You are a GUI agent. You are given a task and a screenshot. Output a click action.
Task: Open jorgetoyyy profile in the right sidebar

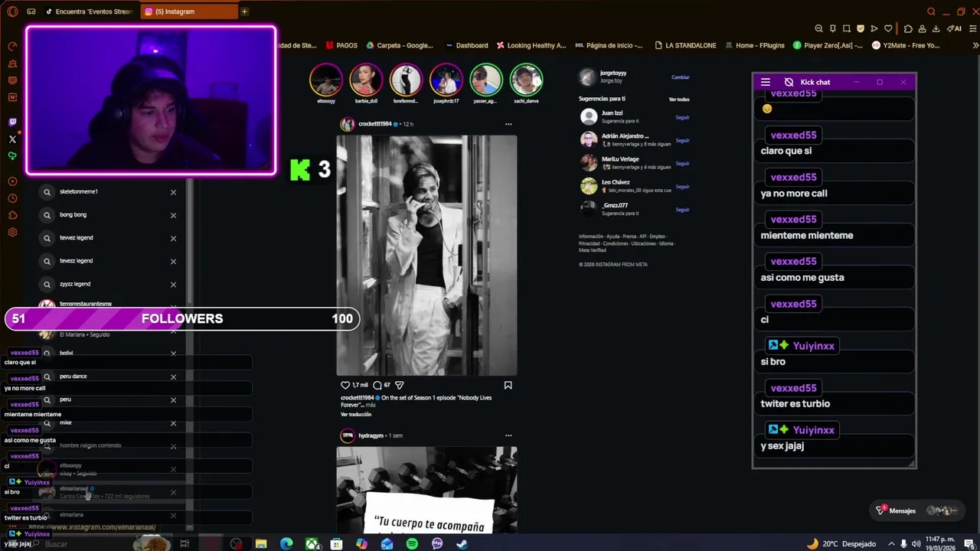pyautogui.click(x=612, y=73)
